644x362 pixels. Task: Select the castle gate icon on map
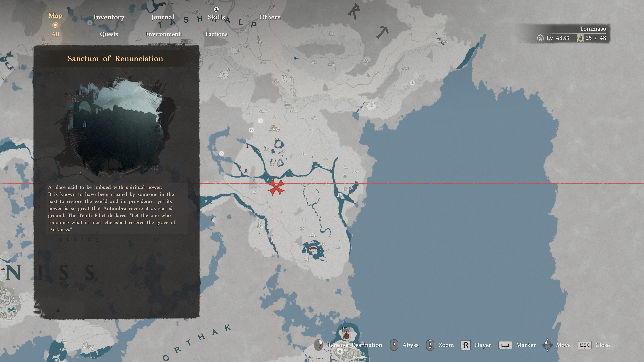251,130
